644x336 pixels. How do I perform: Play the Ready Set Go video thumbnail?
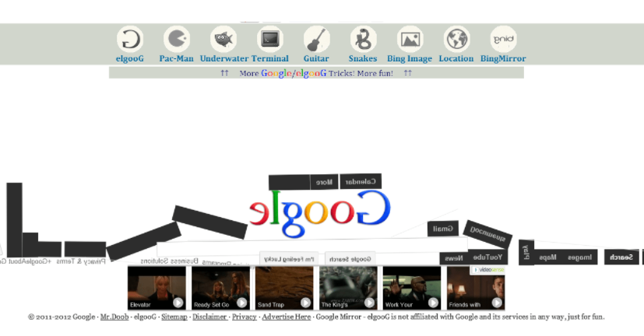click(x=220, y=288)
